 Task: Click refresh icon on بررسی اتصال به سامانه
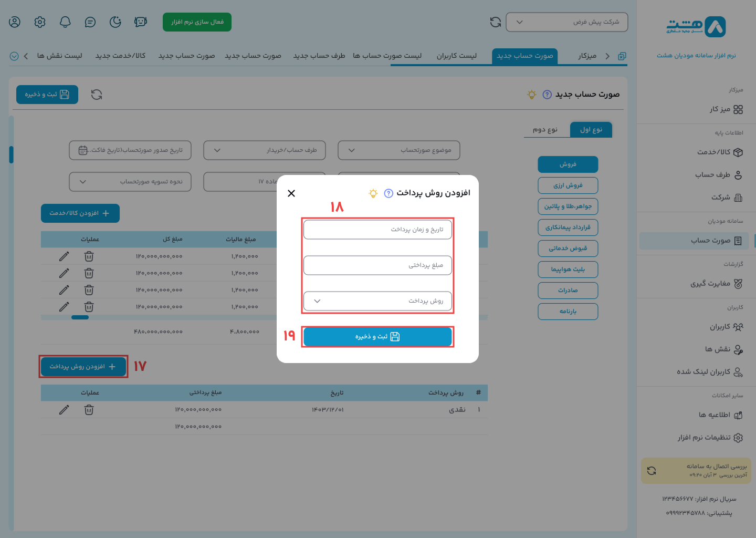(653, 470)
